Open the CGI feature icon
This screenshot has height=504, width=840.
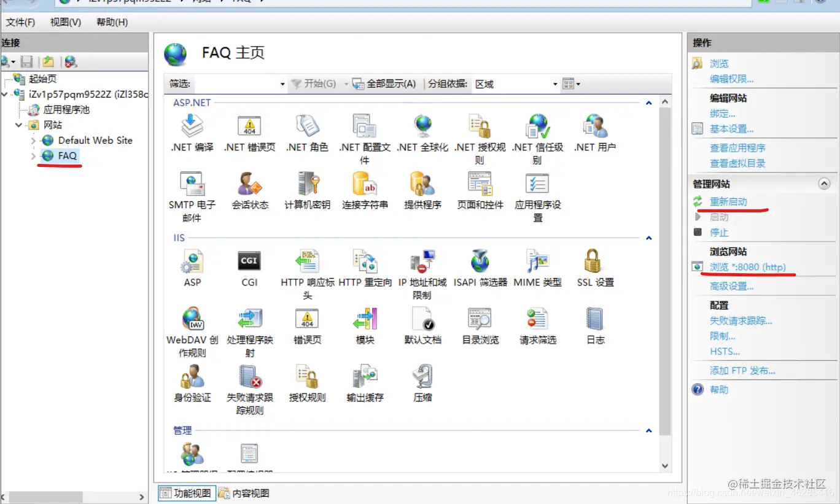click(x=250, y=261)
